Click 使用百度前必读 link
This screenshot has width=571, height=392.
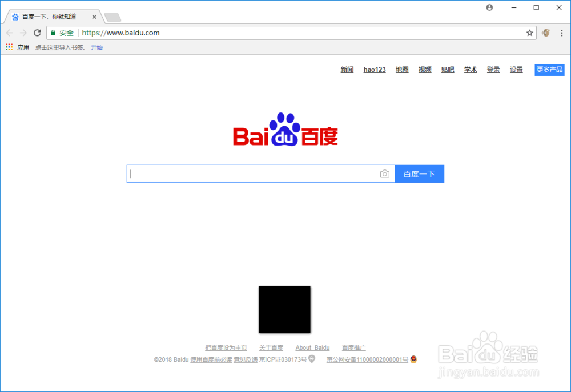(x=211, y=359)
